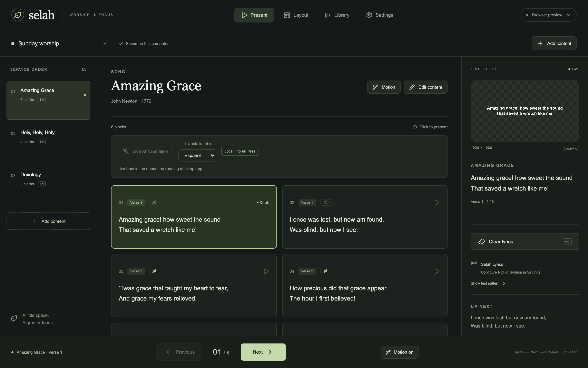Viewport: 588px width, 368px height.
Task: Open motion wand chip on block 03
Action: [x=156, y=271]
